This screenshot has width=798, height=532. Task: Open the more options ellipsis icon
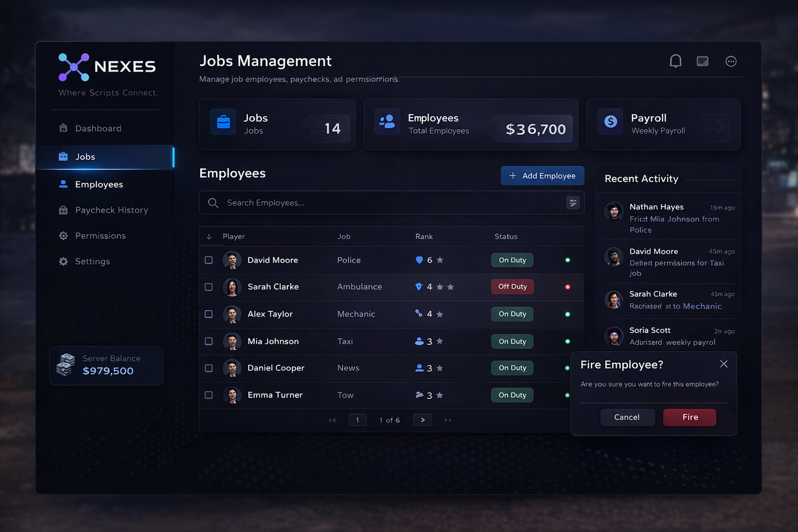tap(731, 61)
